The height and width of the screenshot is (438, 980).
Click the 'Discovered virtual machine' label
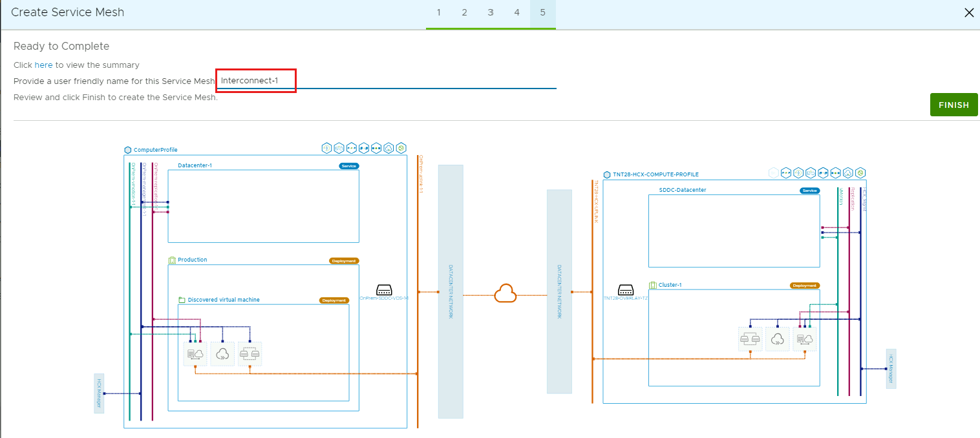(224, 300)
